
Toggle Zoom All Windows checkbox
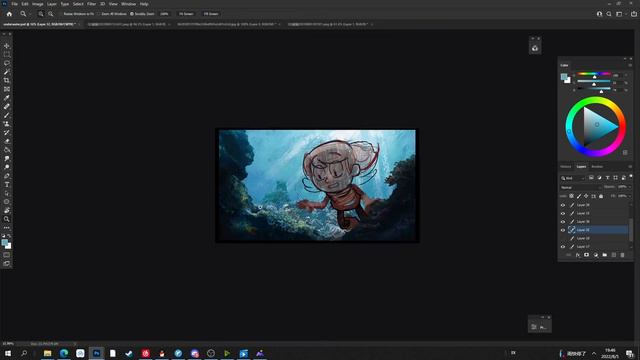(99, 14)
